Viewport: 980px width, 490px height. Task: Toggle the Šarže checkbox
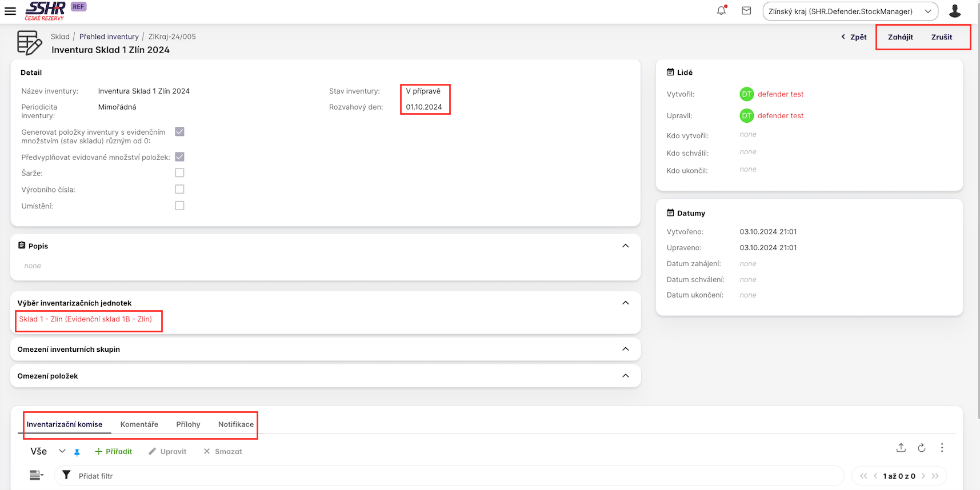(179, 172)
